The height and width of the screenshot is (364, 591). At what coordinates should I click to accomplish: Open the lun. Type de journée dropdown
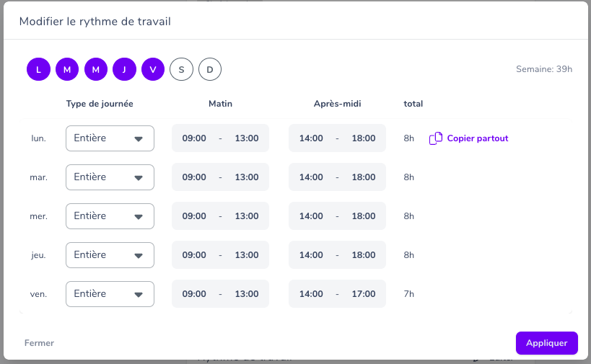pyautogui.click(x=110, y=138)
